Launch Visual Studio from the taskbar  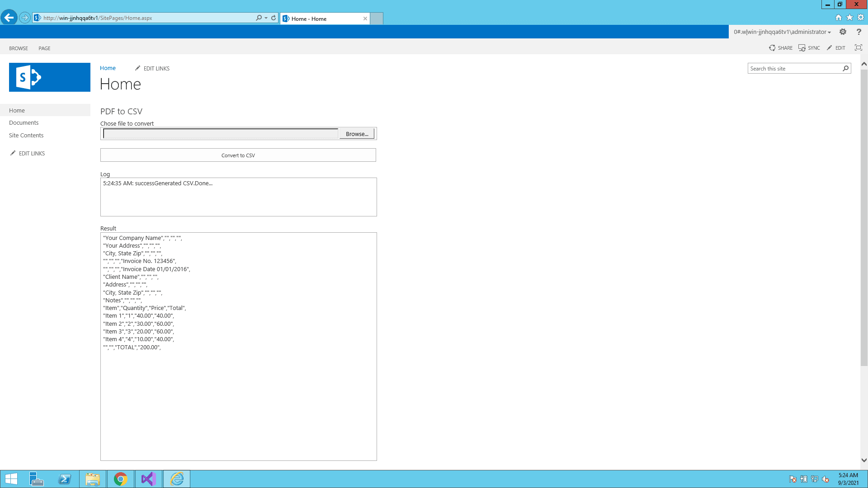point(148,479)
